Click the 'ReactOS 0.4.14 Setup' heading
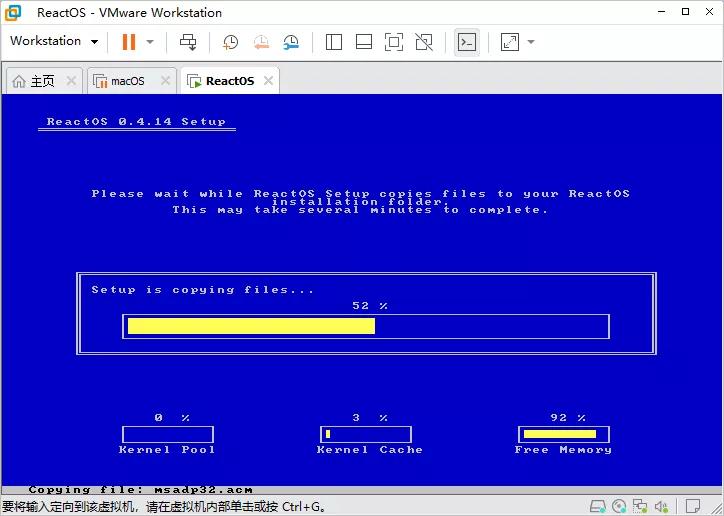Viewport: 724px width, 516px height. click(136, 122)
